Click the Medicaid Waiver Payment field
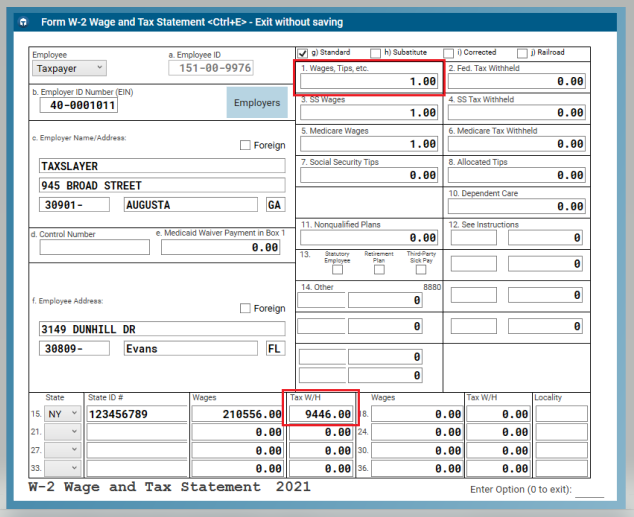 (x=221, y=247)
